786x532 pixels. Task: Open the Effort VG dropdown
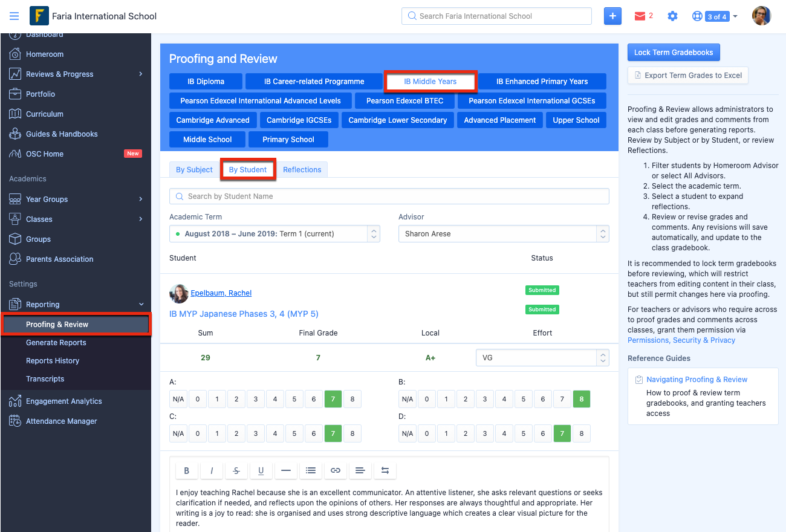(x=542, y=358)
